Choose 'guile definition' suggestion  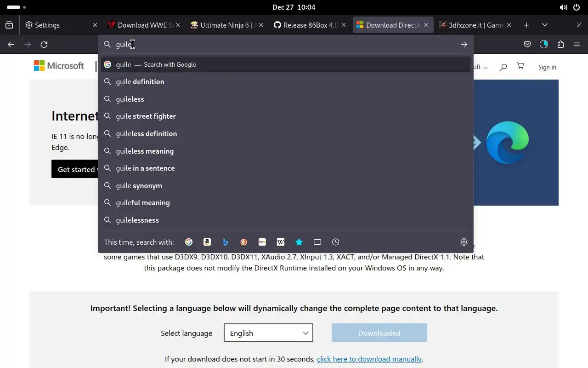286,81
